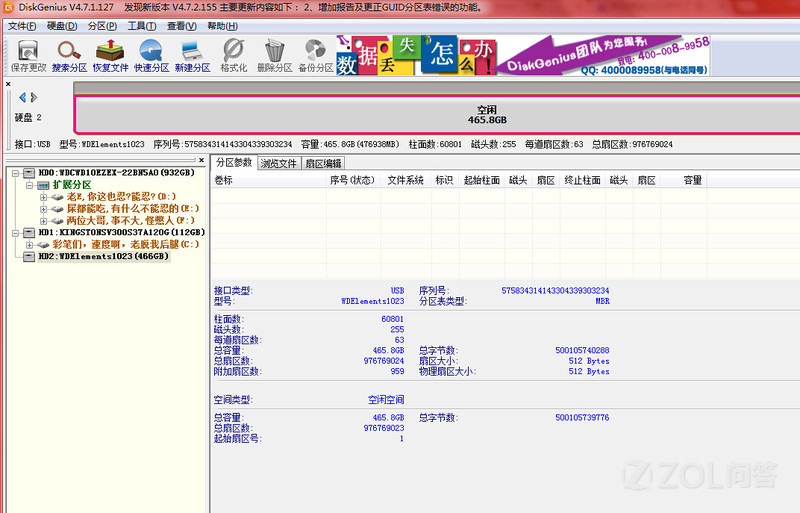Click the Volume Label (卷标) column header

269,180
